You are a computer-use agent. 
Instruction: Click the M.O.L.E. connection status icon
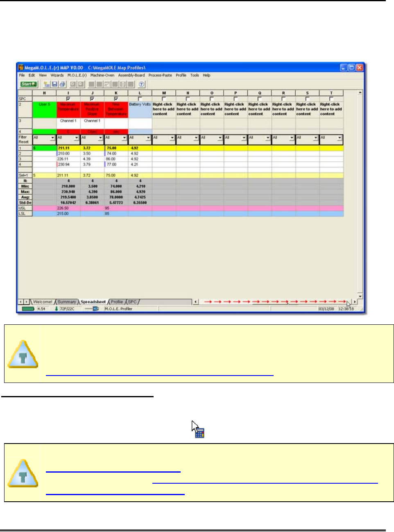92,309
